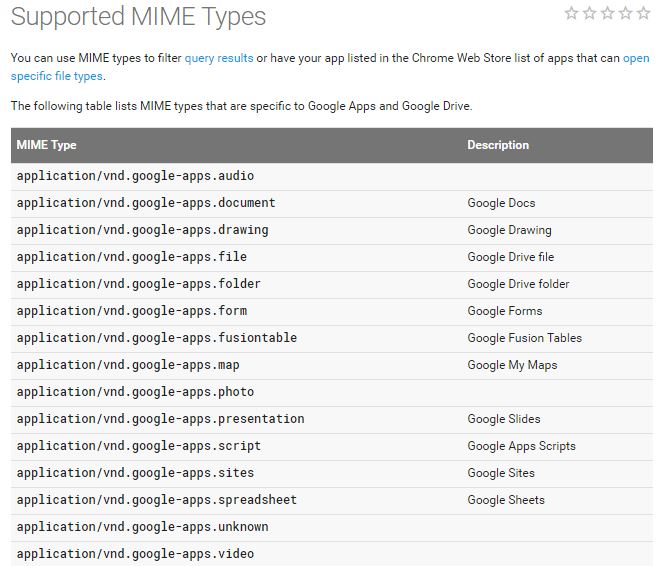Click the application/vnd.google-apps.video MIME type

pos(135,554)
